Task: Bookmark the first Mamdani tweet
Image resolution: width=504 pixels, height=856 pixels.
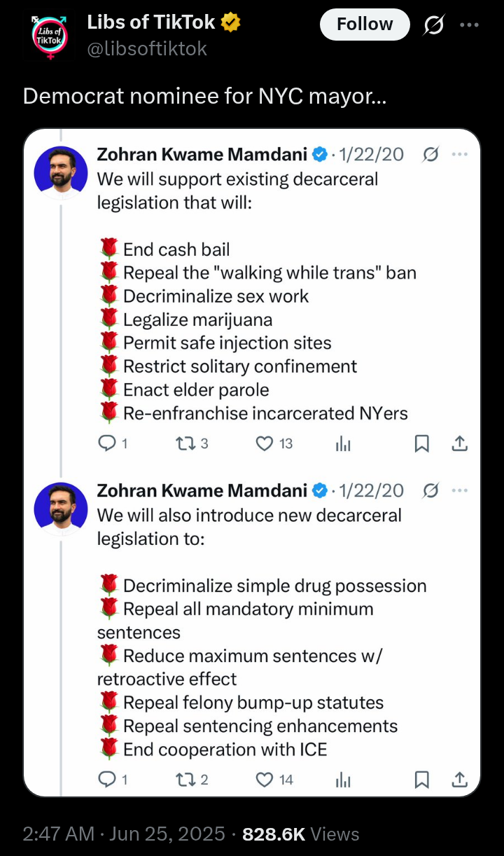Action: 421,443
